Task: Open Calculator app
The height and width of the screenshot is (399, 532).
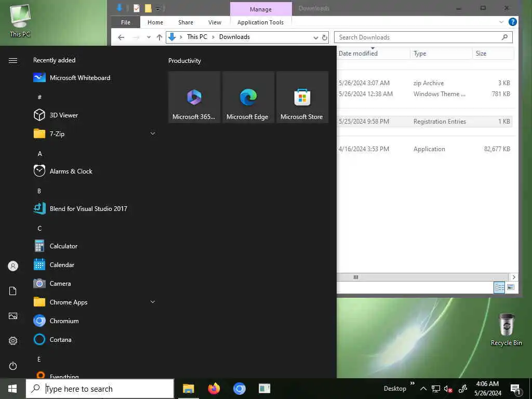Action: 56,246
